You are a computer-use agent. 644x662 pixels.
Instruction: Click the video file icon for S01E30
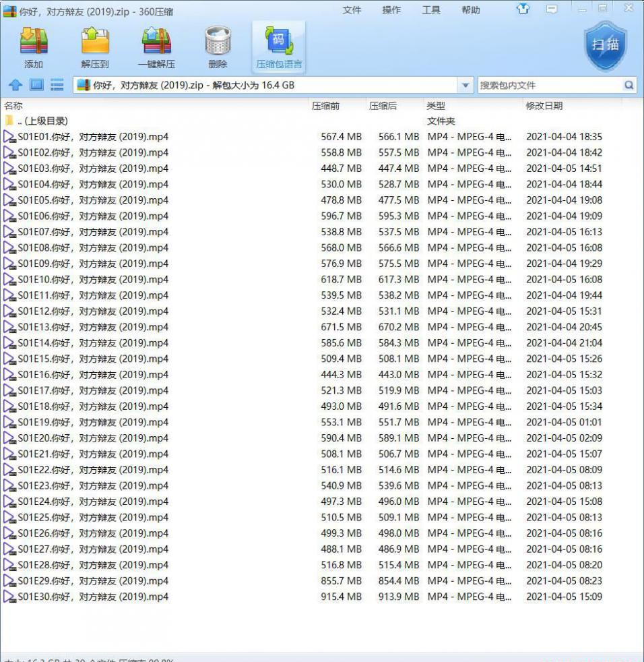[x=9, y=597]
